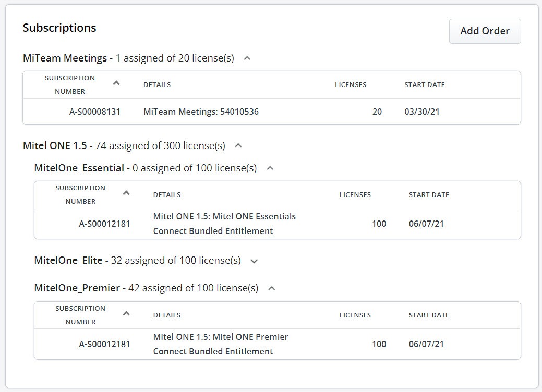Viewport: 542px width, 392px height.
Task: Click the 100 licenses value in the Essential row
Action: coord(379,224)
